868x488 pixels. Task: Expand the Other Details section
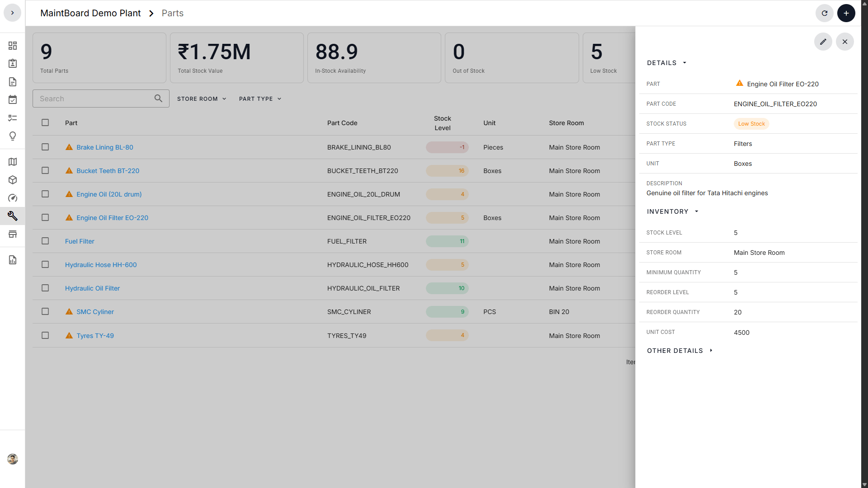tap(679, 351)
